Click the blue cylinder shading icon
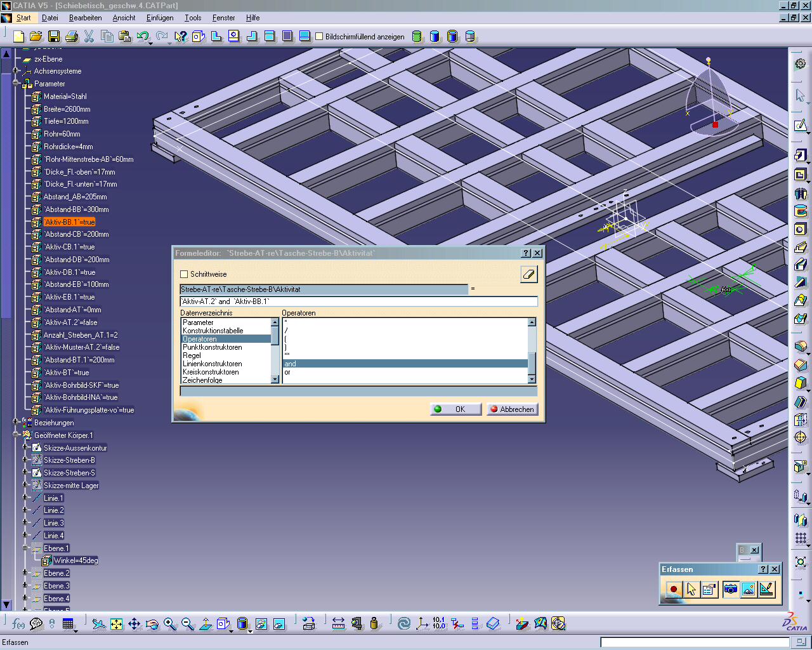 (x=435, y=37)
